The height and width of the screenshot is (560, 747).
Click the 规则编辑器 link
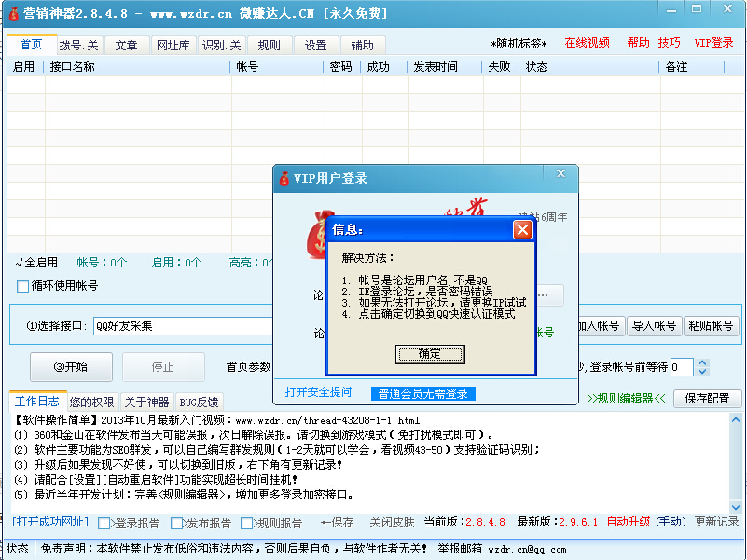click(x=627, y=399)
